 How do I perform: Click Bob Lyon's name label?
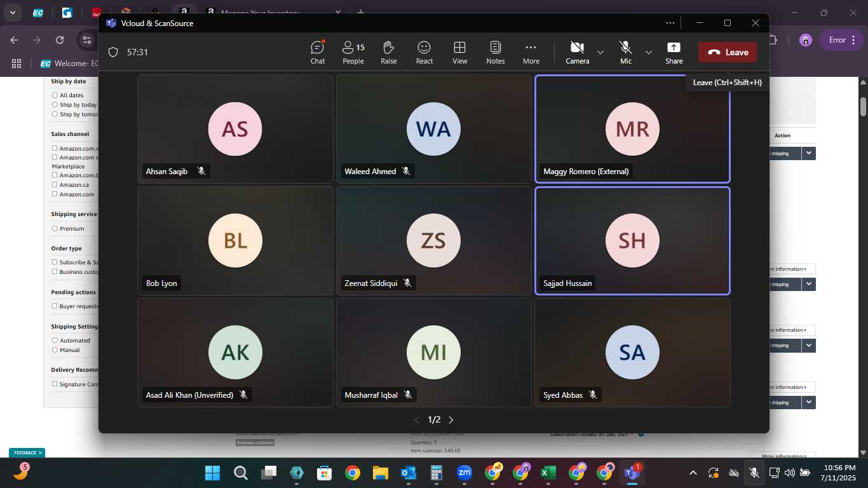[161, 283]
